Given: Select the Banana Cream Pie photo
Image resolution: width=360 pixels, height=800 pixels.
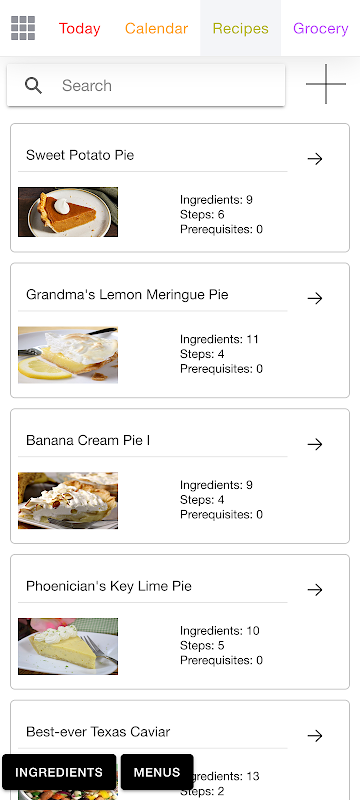Looking at the screenshot, I should (x=68, y=501).
